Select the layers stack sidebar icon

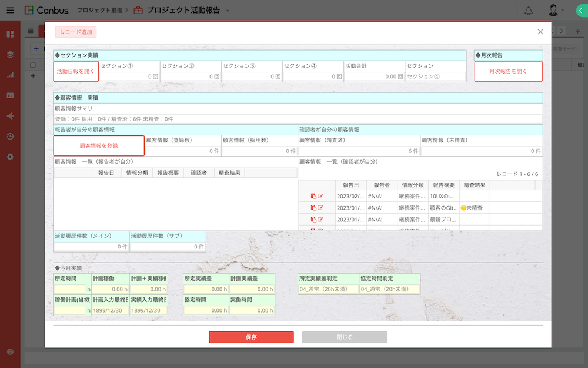(10, 54)
